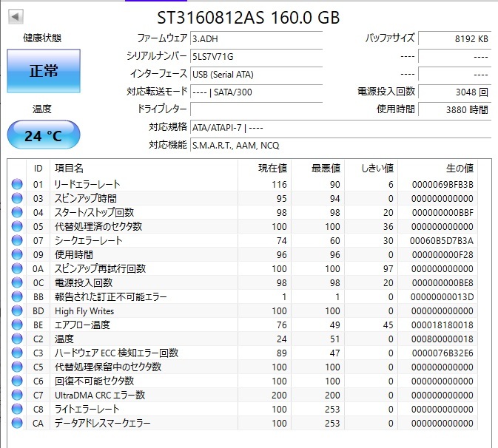Select the エアフロー温度 attribute name
498x448 pixels.
click(x=82, y=325)
